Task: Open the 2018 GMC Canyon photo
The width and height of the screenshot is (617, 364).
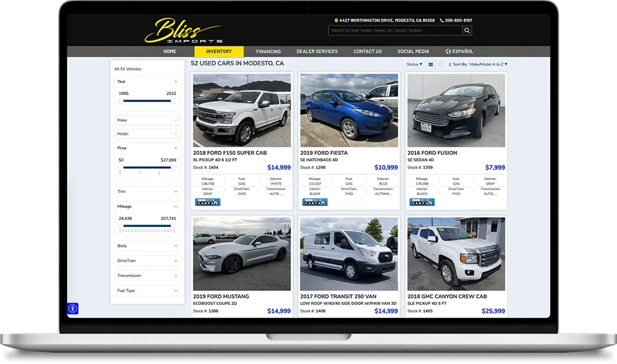Action: point(456,254)
